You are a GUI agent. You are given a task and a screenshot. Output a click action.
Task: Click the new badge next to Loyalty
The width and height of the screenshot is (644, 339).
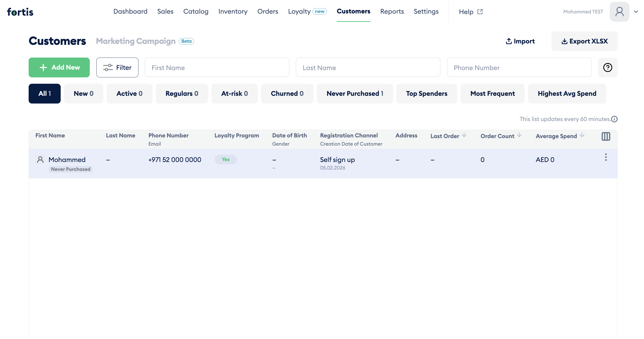(x=320, y=12)
